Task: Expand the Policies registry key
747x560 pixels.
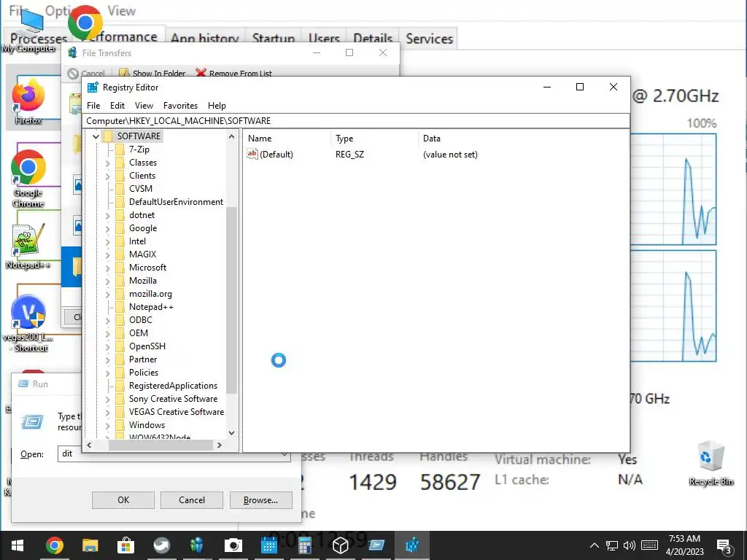Action: [107, 373]
